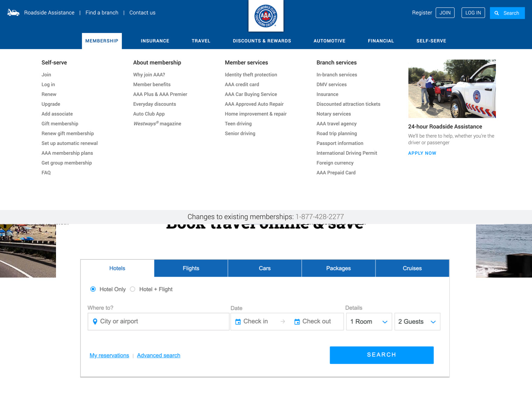The height and width of the screenshot is (416, 532).
Task: Open Identity theft protection link
Action: tap(251, 75)
